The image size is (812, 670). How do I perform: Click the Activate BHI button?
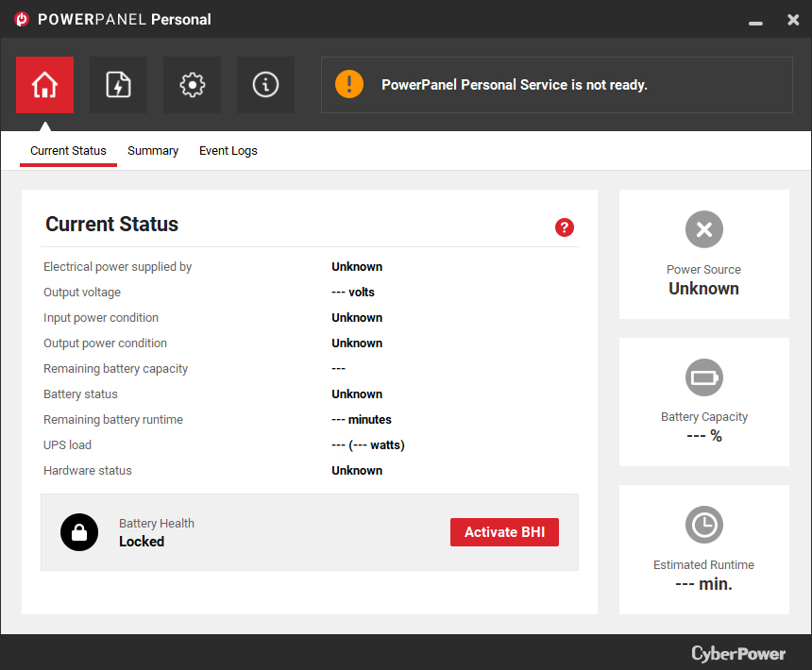504,532
